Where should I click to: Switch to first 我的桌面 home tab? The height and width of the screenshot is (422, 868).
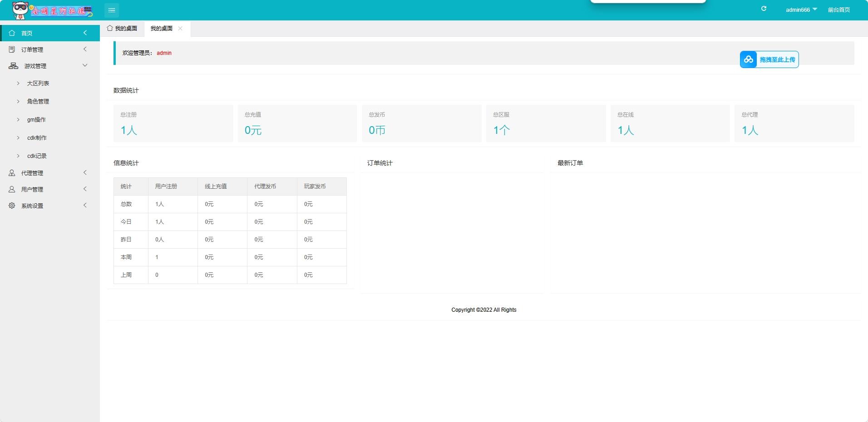pyautogui.click(x=122, y=28)
